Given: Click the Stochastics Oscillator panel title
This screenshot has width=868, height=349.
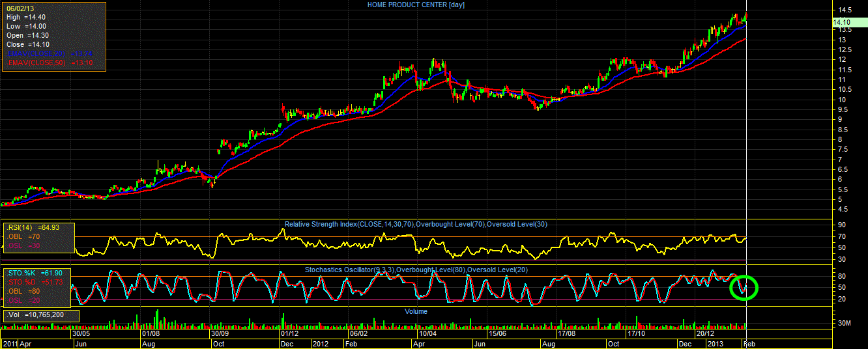Looking at the screenshot, I should [x=416, y=270].
